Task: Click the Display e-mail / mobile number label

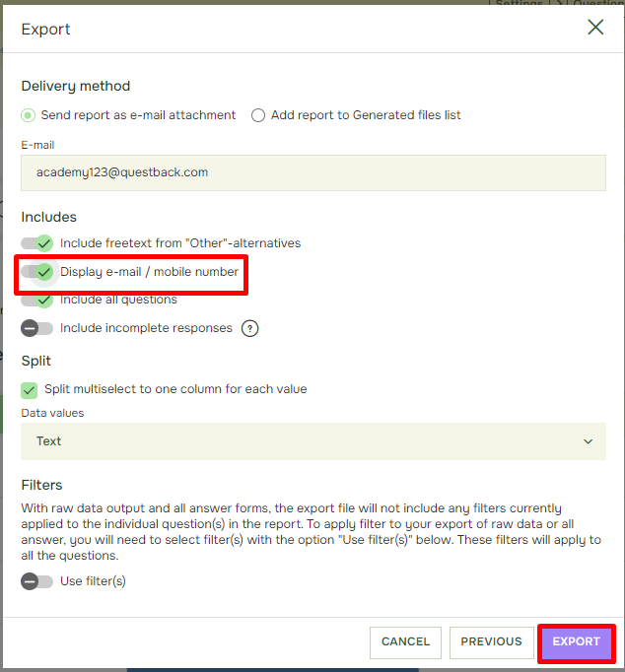Action: coord(149,272)
